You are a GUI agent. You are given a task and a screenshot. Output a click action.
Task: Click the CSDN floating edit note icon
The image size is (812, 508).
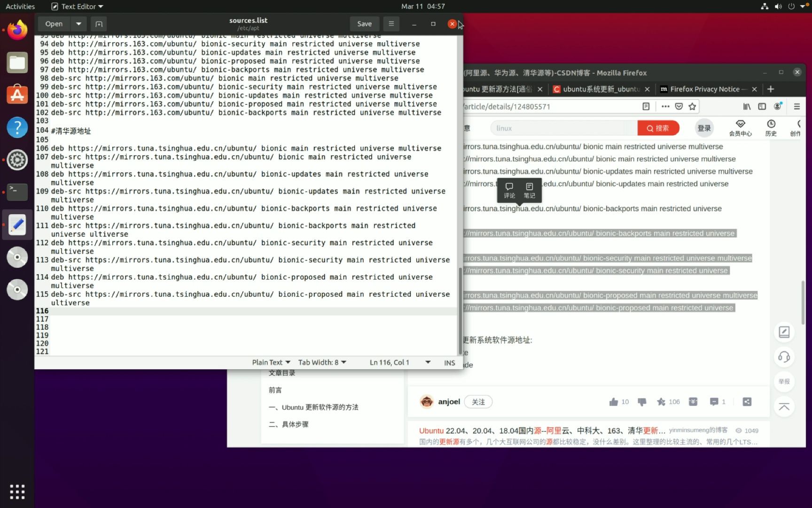pos(784,332)
